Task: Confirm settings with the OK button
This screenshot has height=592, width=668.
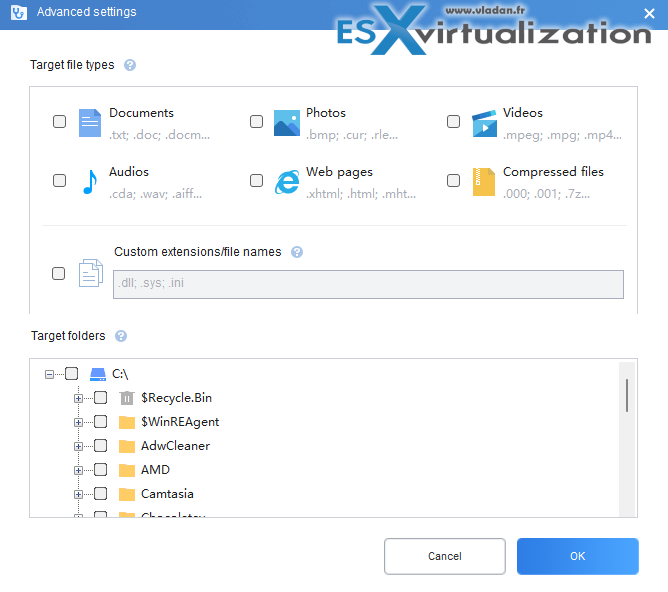Action: point(578,556)
